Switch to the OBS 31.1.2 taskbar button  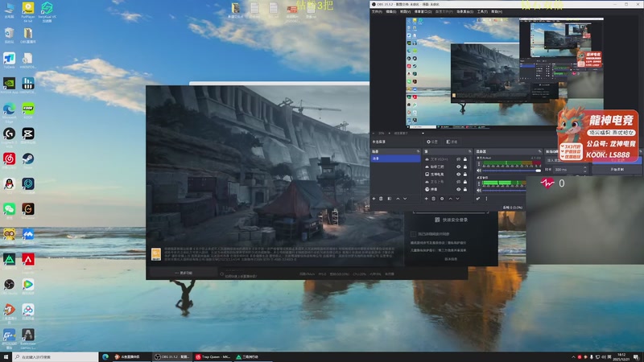[171, 357]
